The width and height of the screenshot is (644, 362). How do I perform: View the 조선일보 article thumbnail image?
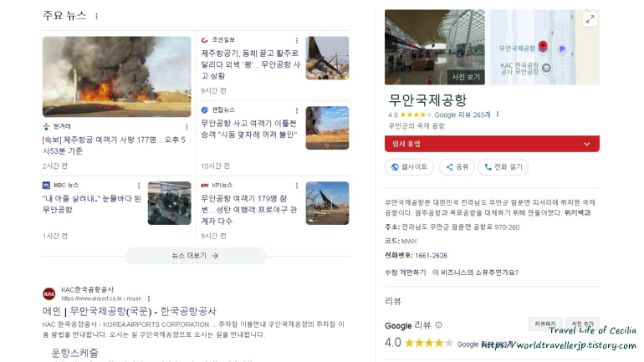327,58
